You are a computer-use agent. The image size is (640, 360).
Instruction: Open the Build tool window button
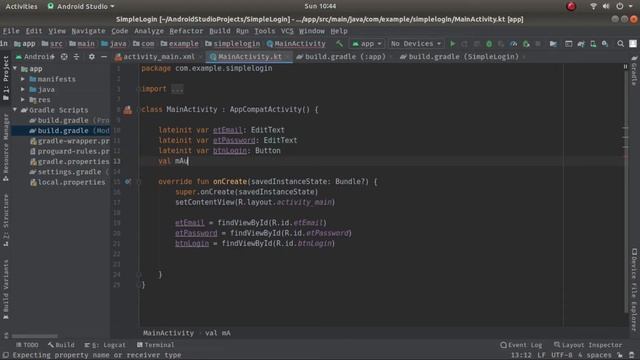(x=61, y=345)
